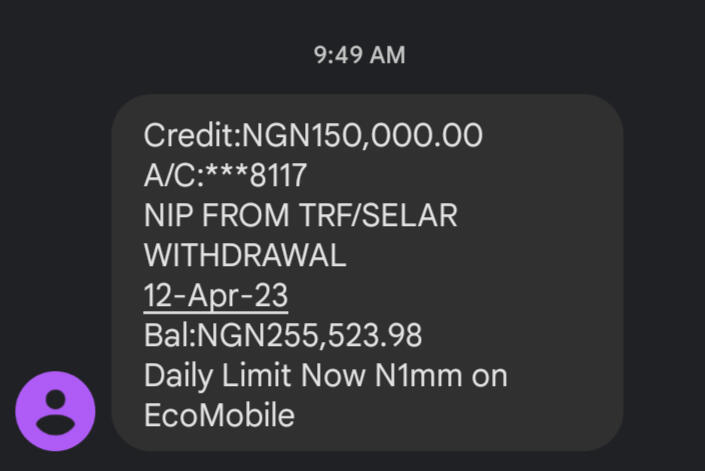Tap the NIP FROM TRF/SELAR line
This screenshot has height=471, width=705.
300,215
